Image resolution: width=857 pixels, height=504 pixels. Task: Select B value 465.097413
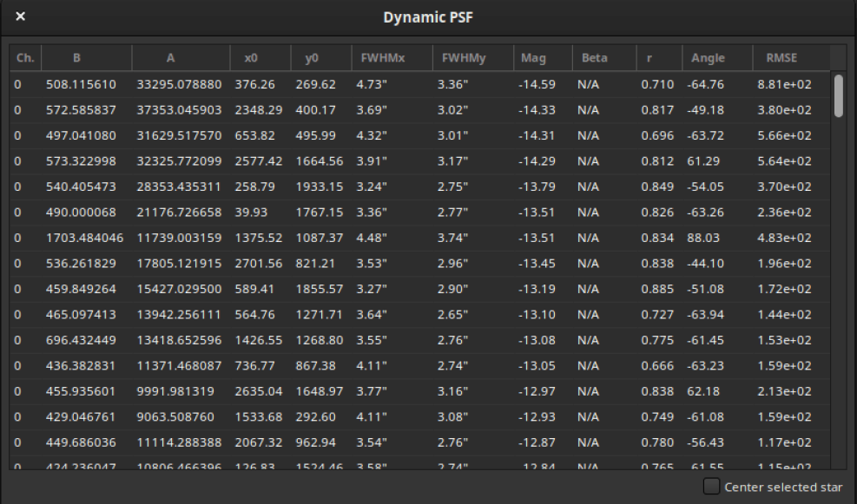[x=81, y=315]
